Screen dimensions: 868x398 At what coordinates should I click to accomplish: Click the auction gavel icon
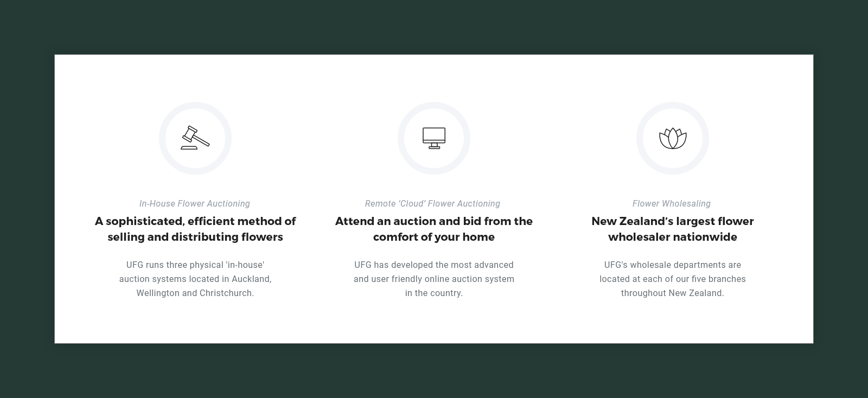195,138
